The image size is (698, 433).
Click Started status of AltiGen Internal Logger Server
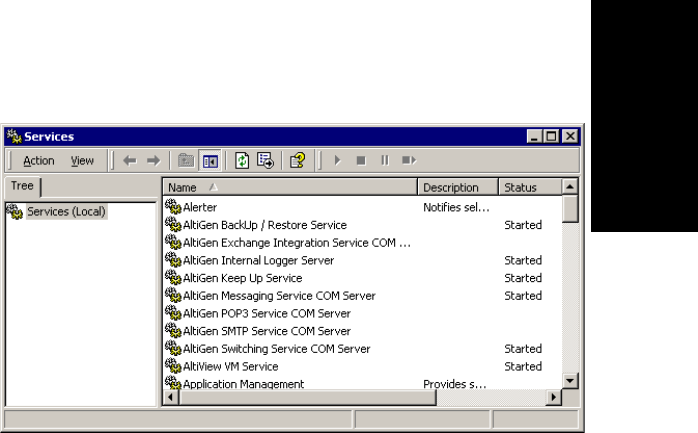tap(523, 261)
